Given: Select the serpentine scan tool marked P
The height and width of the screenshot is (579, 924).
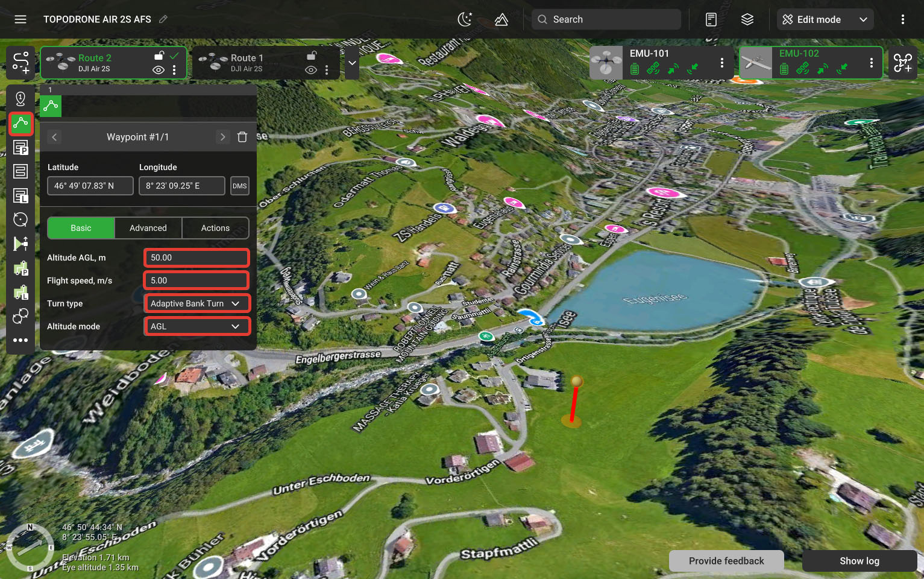Looking at the screenshot, I should [20, 147].
